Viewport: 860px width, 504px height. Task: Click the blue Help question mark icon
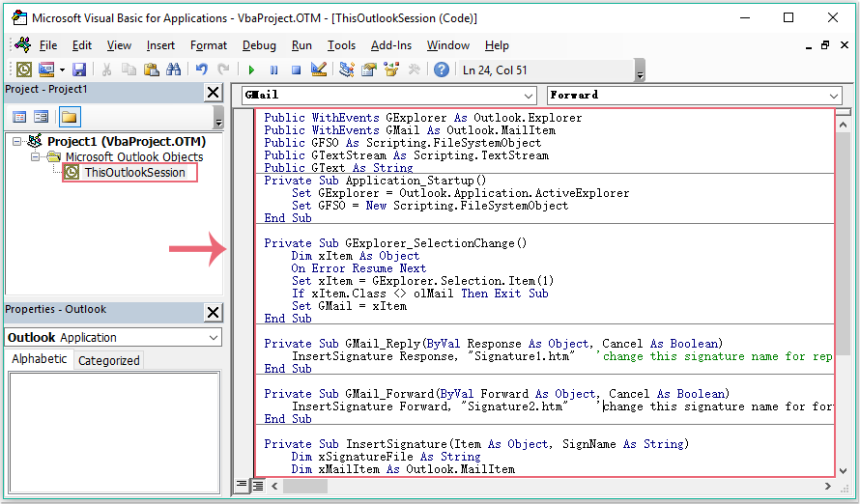click(x=442, y=70)
